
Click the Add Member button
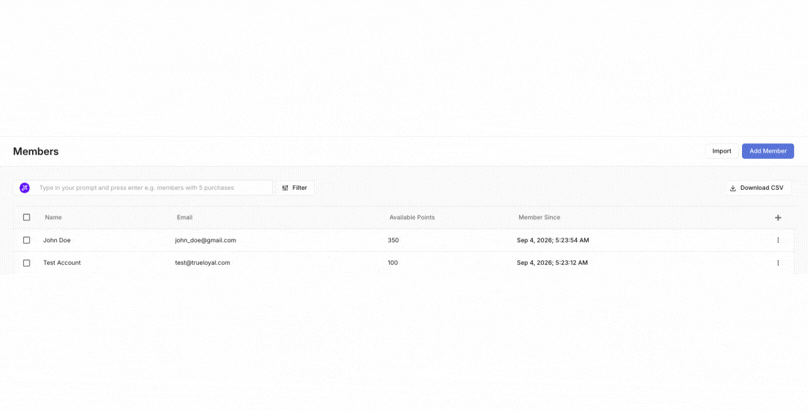pyautogui.click(x=768, y=151)
